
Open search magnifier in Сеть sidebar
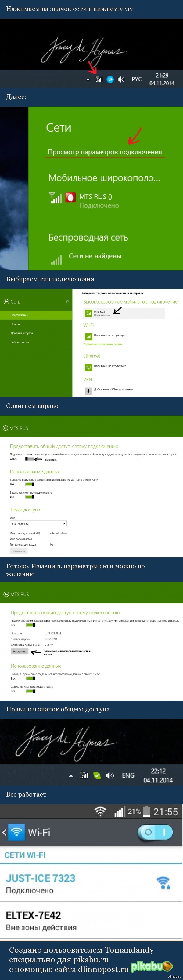[67, 302]
